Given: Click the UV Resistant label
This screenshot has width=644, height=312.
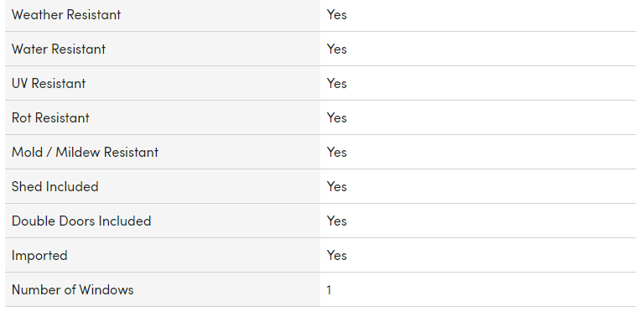Looking at the screenshot, I should pyautogui.click(x=49, y=84).
